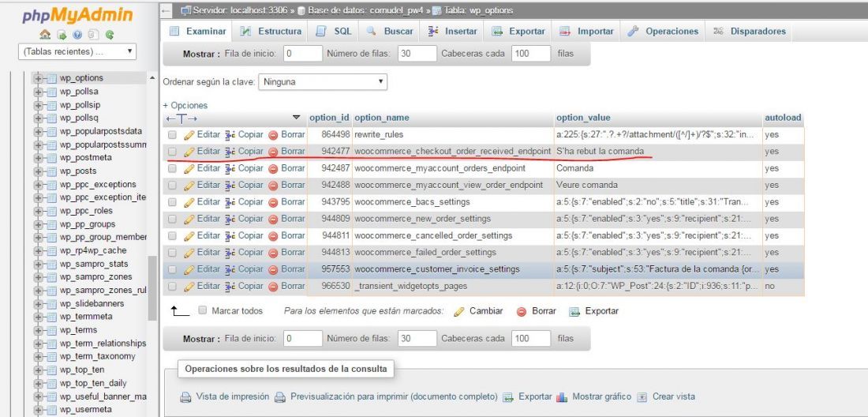Viewport: 868px width, 417px height.
Task: Check the _transient_widgetopts_pages row checkbox
Action: (x=172, y=287)
